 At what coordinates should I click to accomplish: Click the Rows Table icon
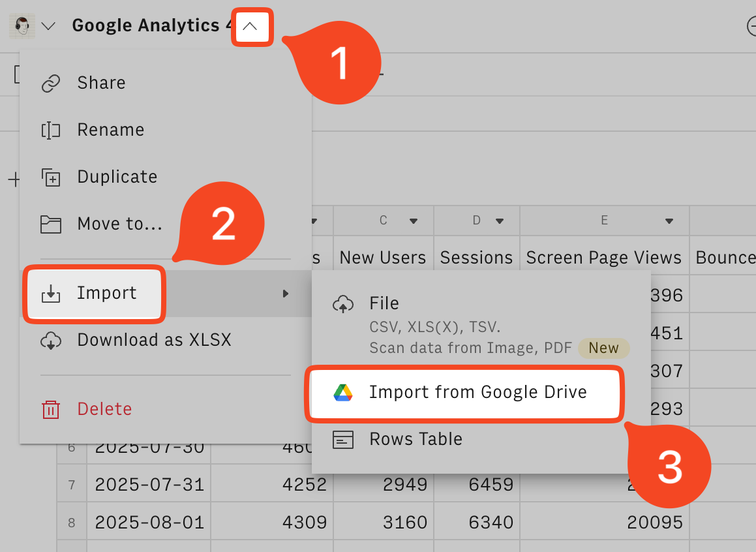pyautogui.click(x=343, y=440)
